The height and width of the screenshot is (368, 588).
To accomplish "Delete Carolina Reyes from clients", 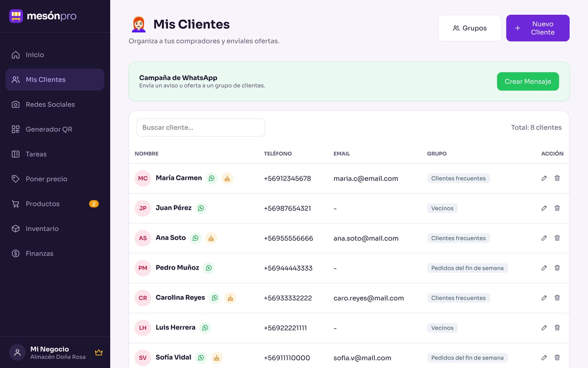I will [557, 298].
